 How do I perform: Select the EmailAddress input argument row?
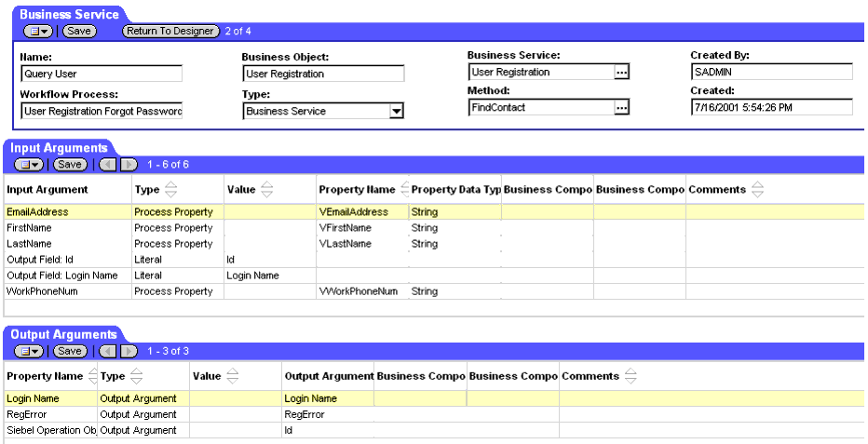(434, 212)
